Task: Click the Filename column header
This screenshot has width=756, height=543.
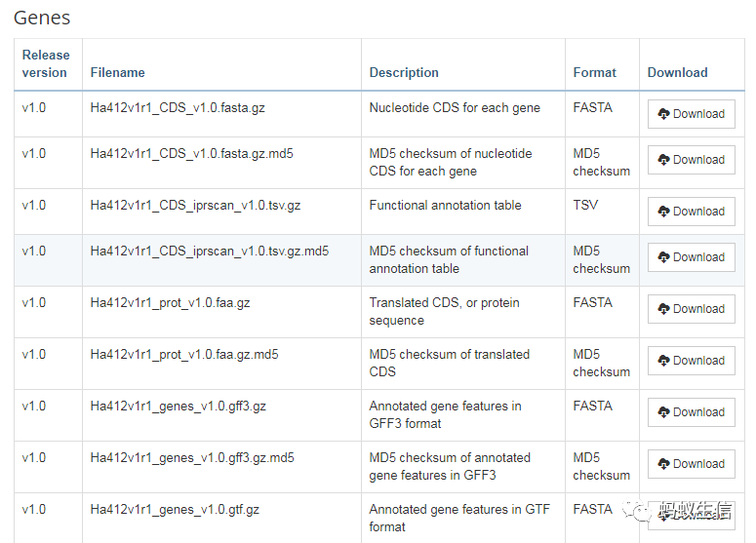Action: pyautogui.click(x=118, y=72)
